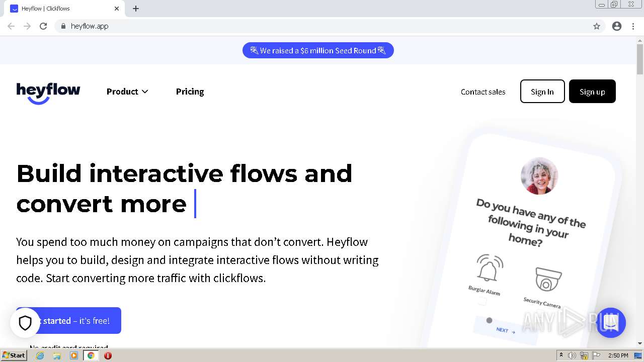Click the Action Center flag icon

(596, 355)
